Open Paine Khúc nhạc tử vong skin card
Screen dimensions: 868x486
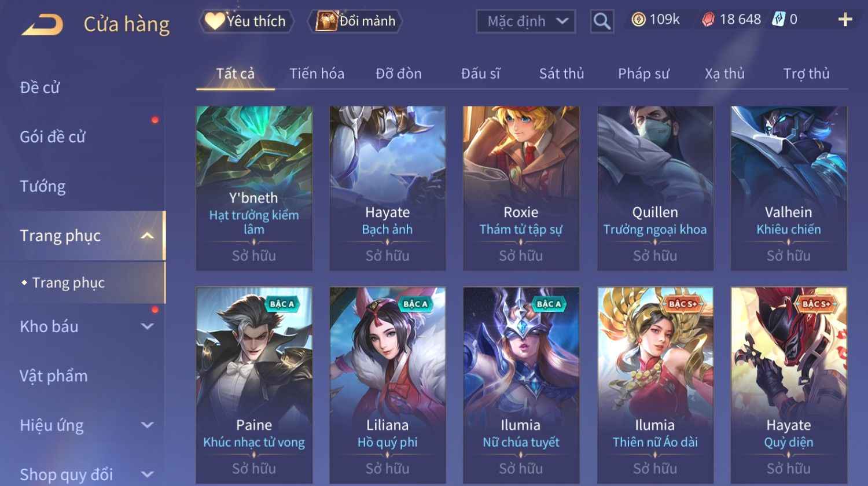(254, 385)
